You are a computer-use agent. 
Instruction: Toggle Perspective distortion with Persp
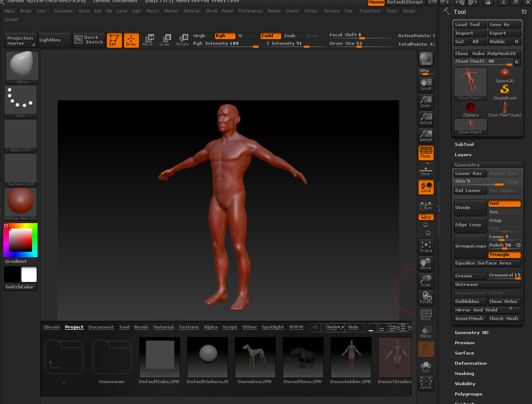pos(426,153)
